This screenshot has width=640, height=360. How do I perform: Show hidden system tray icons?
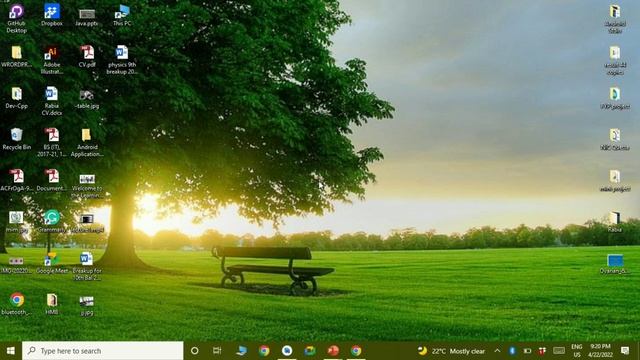click(x=497, y=351)
